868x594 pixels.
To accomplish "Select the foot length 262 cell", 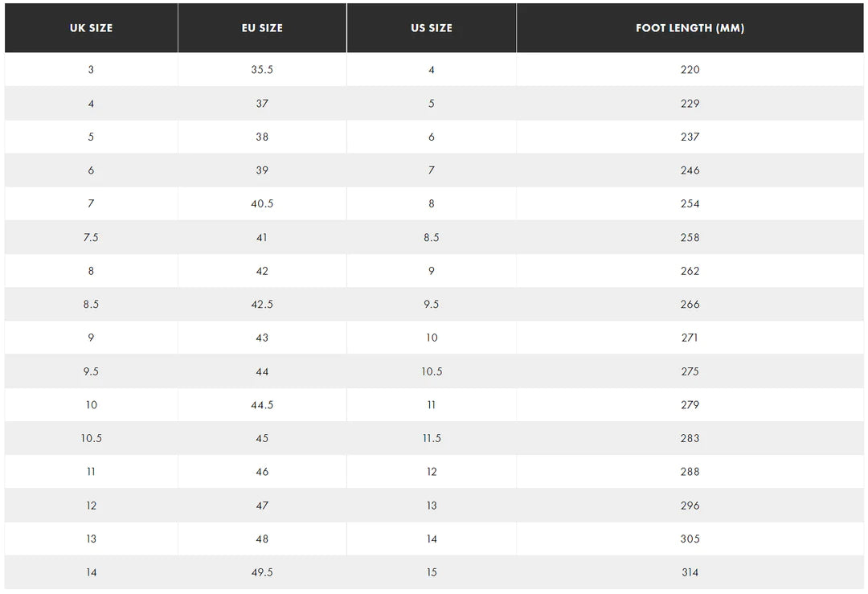I will click(690, 271).
